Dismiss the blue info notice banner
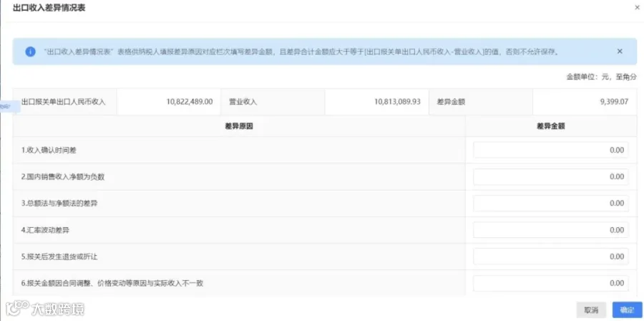The width and height of the screenshot is (644, 321). coord(620,52)
